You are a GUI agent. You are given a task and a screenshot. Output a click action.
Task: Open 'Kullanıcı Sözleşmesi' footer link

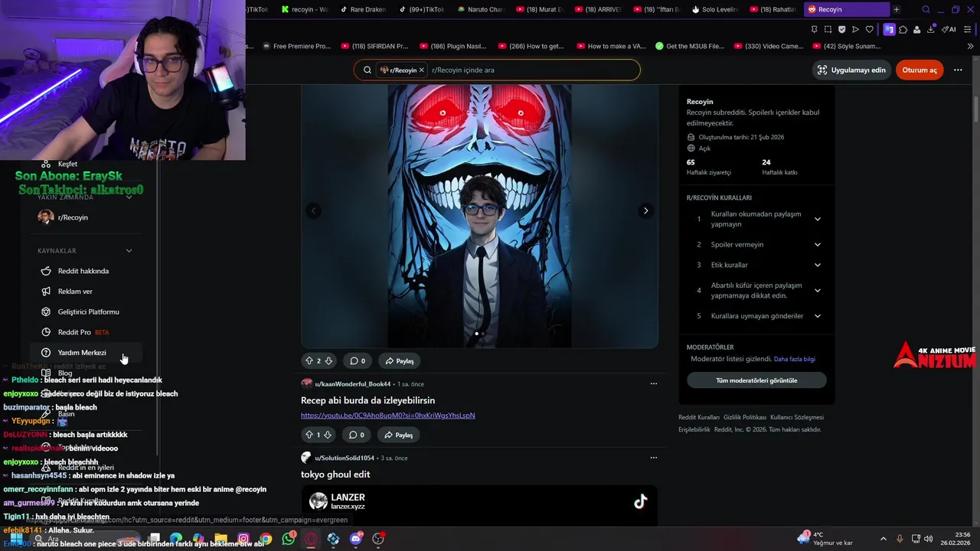pyautogui.click(x=797, y=417)
